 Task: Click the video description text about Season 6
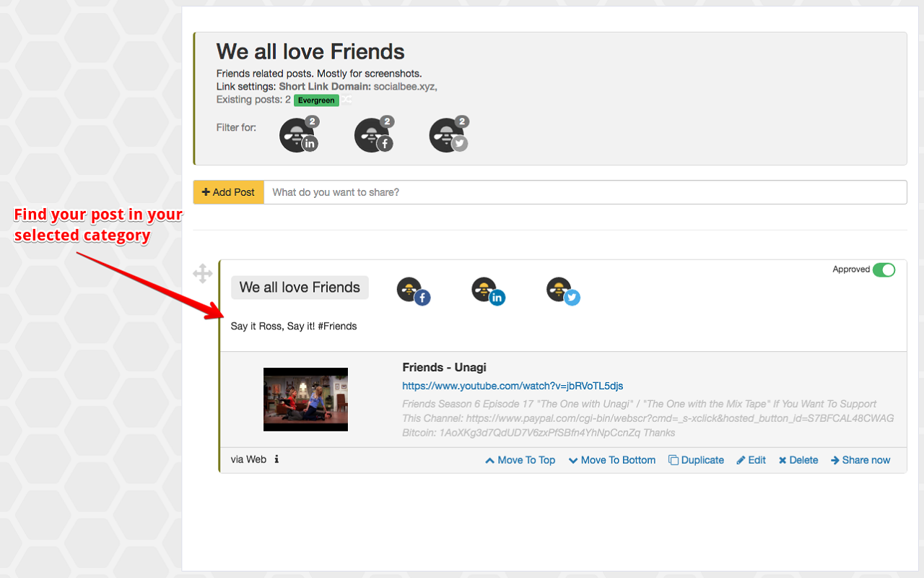648,418
